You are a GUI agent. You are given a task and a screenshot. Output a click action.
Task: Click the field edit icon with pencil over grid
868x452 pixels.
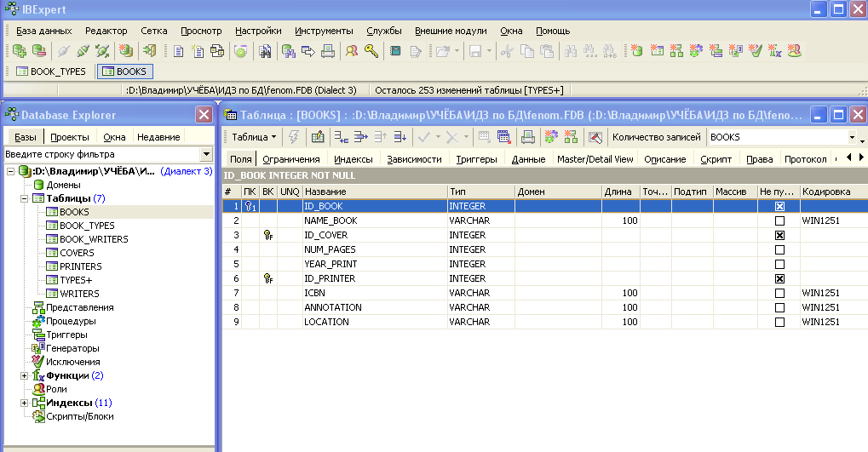318,137
